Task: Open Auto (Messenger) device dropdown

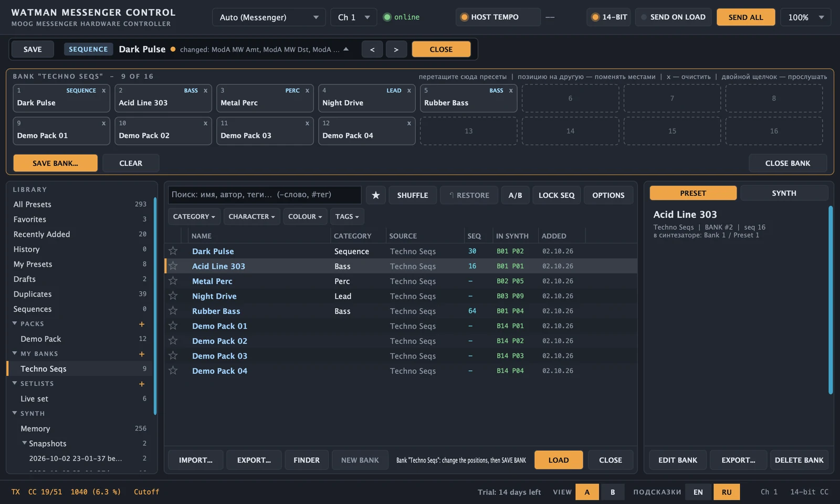Action: click(269, 17)
